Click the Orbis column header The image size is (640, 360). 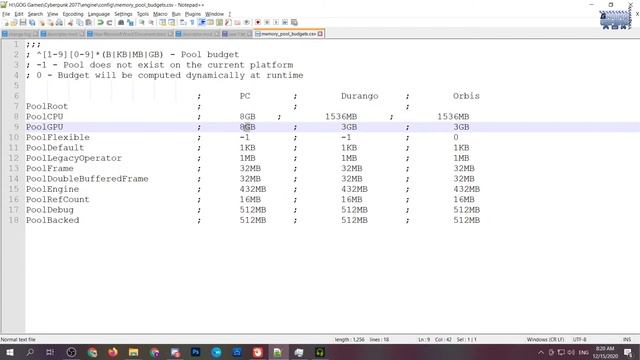pyautogui.click(x=466, y=96)
